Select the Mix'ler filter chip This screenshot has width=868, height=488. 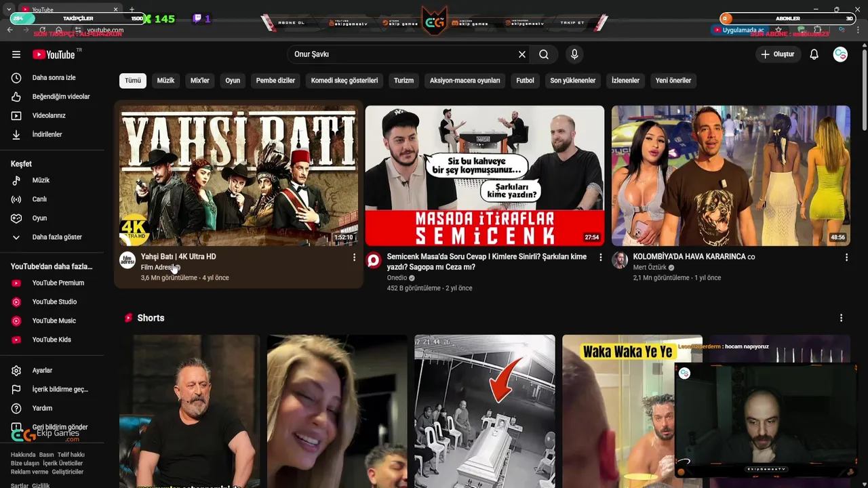tap(200, 81)
